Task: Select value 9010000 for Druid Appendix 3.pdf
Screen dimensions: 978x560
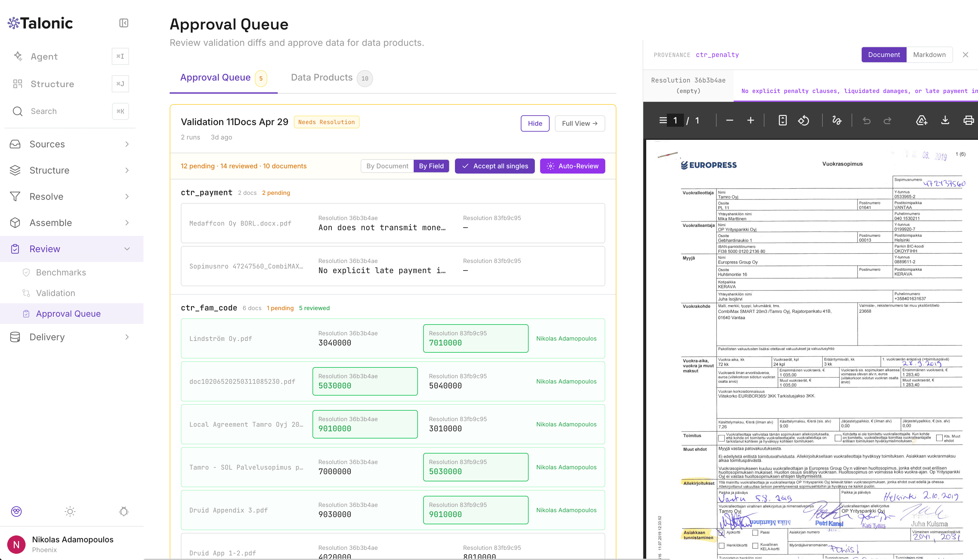Action: coord(476,510)
